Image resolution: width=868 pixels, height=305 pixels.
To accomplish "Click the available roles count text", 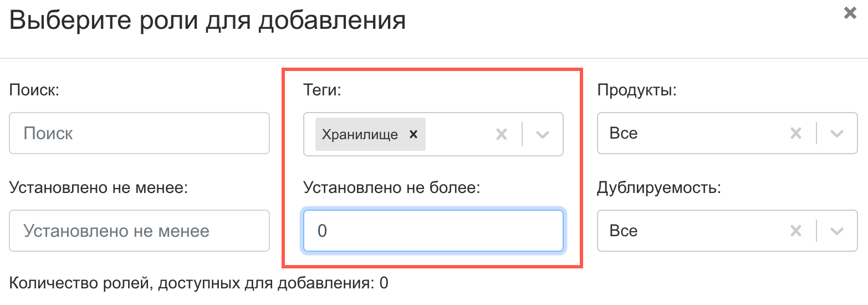I will point(198,283).
